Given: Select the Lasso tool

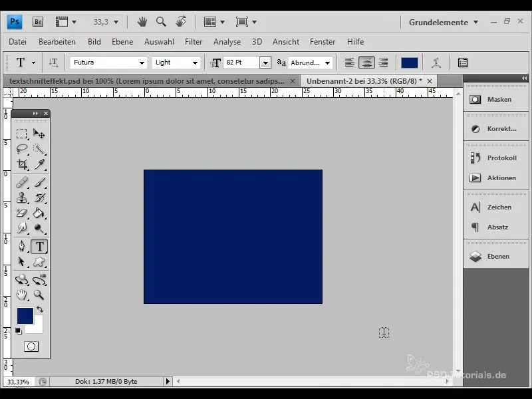Looking at the screenshot, I should coord(22,149).
